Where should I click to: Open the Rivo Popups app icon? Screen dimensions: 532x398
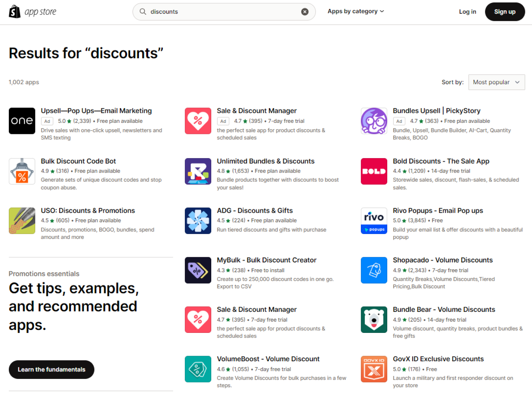click(374, 221)
